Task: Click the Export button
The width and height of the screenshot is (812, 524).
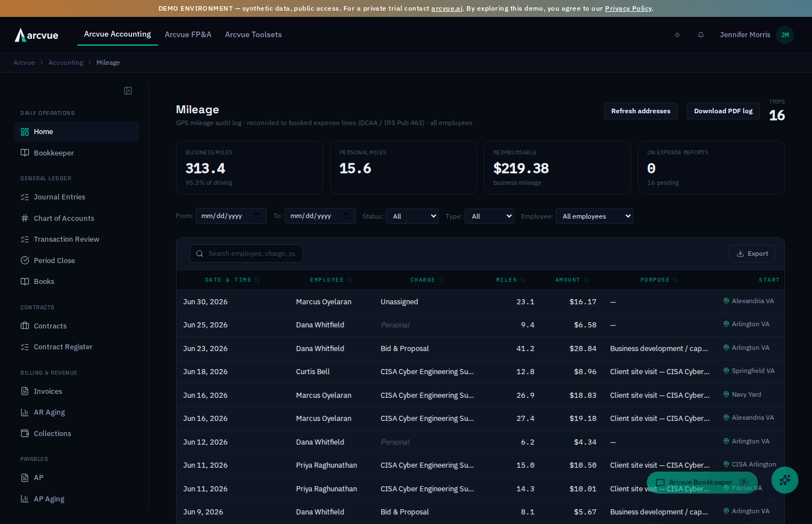Action: point(752,254)
